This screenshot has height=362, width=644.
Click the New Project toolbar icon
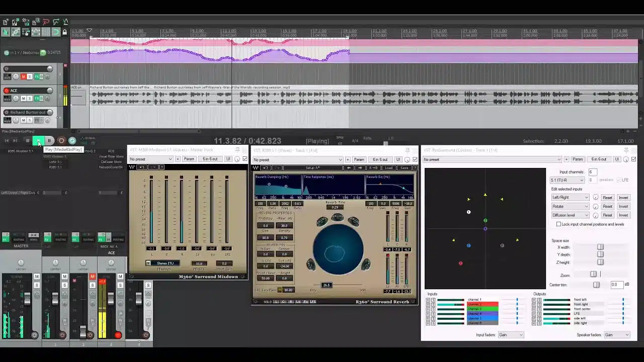pyautogui.click(x=6, y=22)
